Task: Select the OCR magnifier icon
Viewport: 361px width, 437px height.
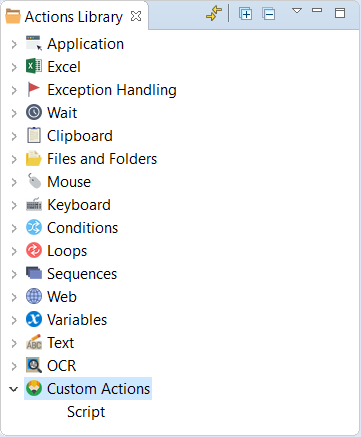Action: [34, 365]
